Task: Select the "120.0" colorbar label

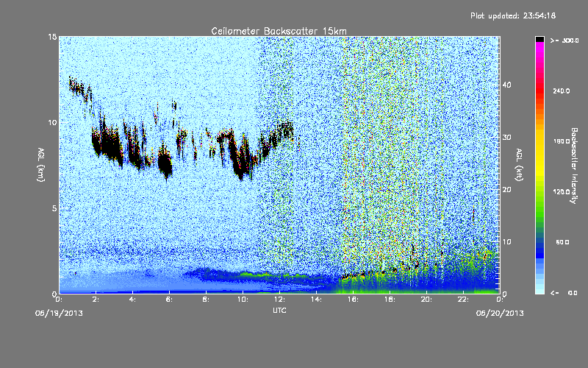Action: [562, 192]
